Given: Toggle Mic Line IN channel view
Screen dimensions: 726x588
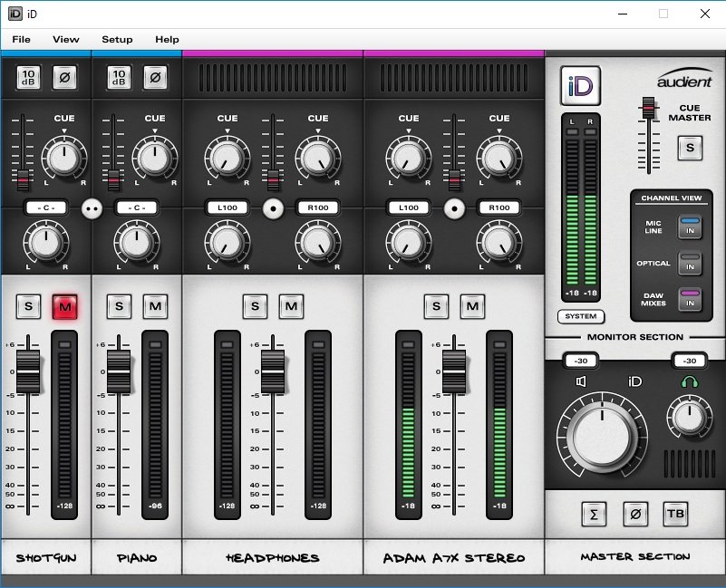Looking at the screenshot, I should pyautogui.click(x=690, y=227).
